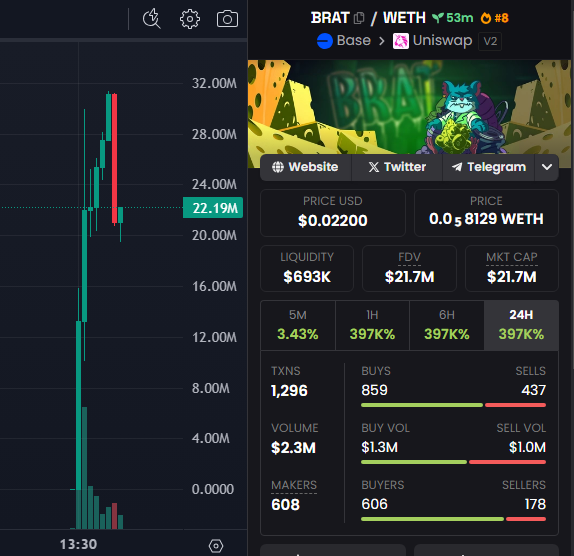Click the MKT CAP $21.7M box
Screen dimensions: 574x556
(x=512, y=268)
